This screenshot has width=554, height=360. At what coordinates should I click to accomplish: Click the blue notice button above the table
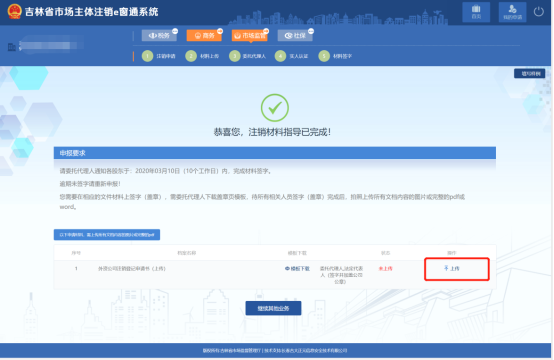point(107,235)
